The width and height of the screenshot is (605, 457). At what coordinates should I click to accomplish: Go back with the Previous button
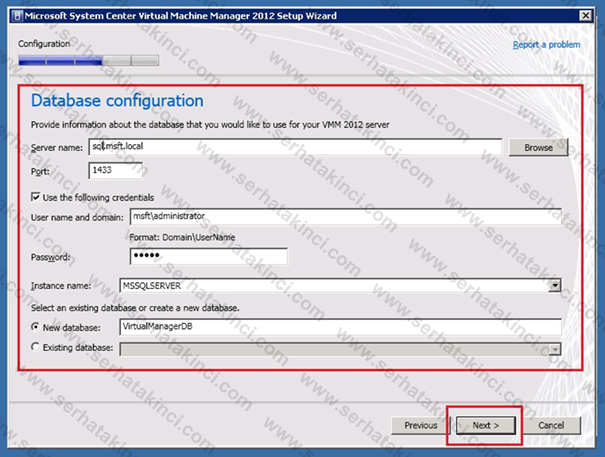point(421,425)
